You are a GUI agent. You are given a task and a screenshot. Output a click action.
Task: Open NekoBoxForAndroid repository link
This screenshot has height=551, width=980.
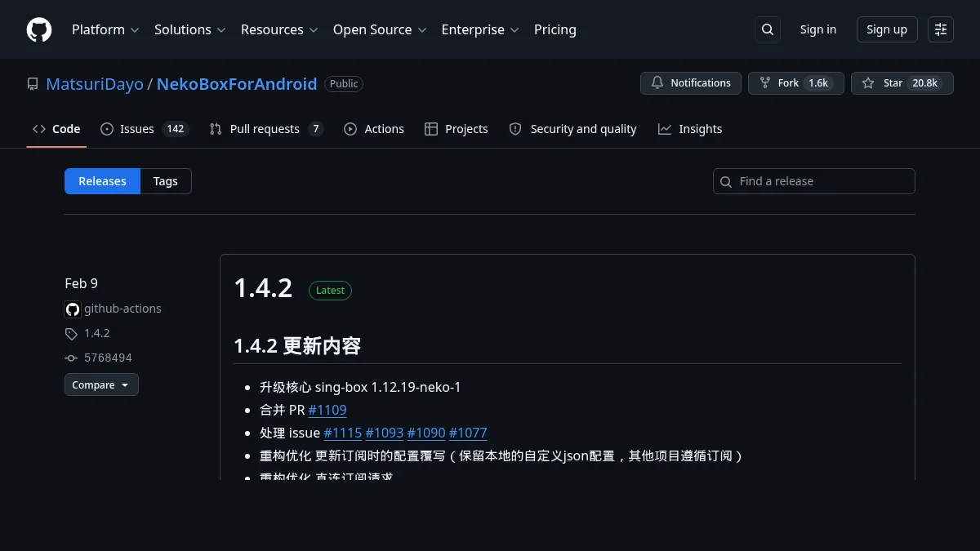pyautogui.click(x=237, y=84)
